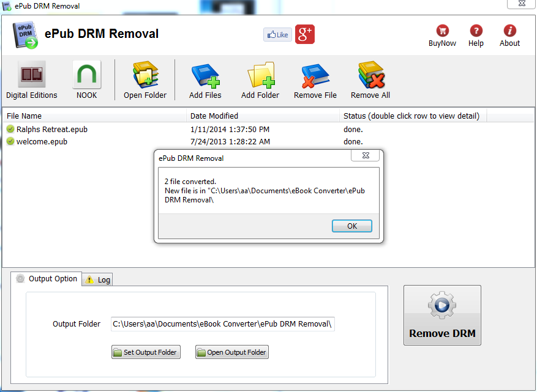Switch to the Log tab
The height and width of the screenshot is (392, 537).
pos(102,279)
